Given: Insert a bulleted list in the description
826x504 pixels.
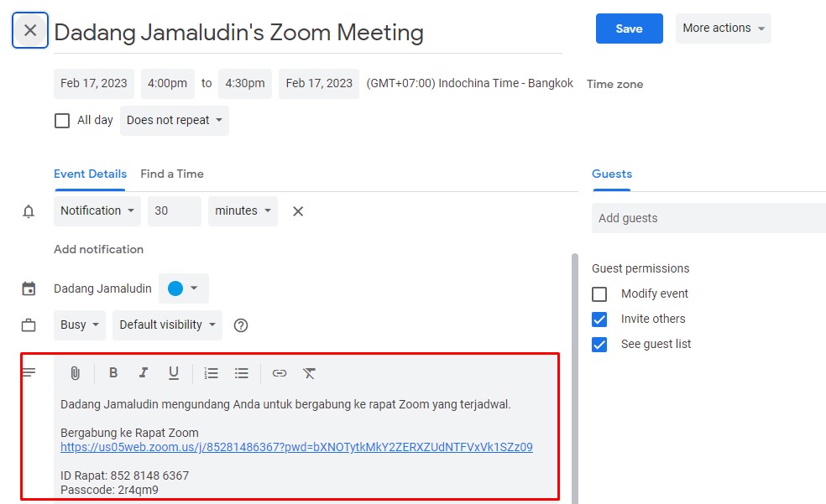Looking at the screenshot, I should pyautogui.click(x=242, y=372).
